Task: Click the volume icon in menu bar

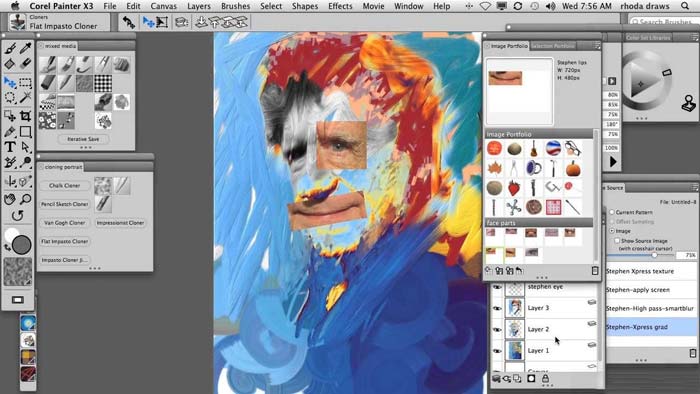Action: coord(550,6)
